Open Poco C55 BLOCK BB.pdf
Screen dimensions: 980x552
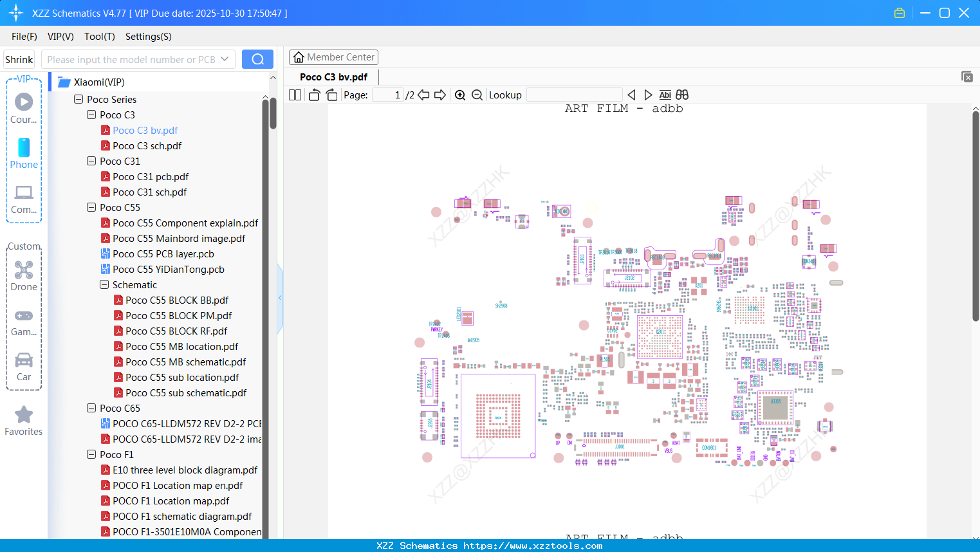(x=177, y=300)
